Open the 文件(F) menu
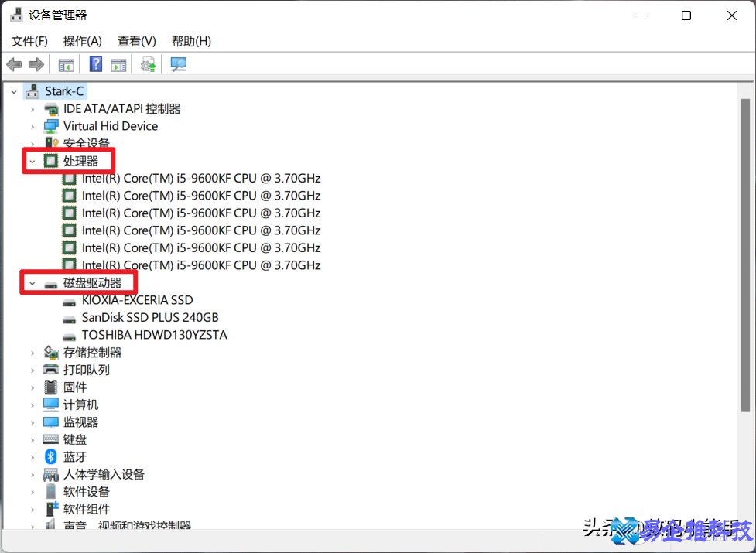The width and height of the screenshot is (756, 553). (x=29, y=41)
